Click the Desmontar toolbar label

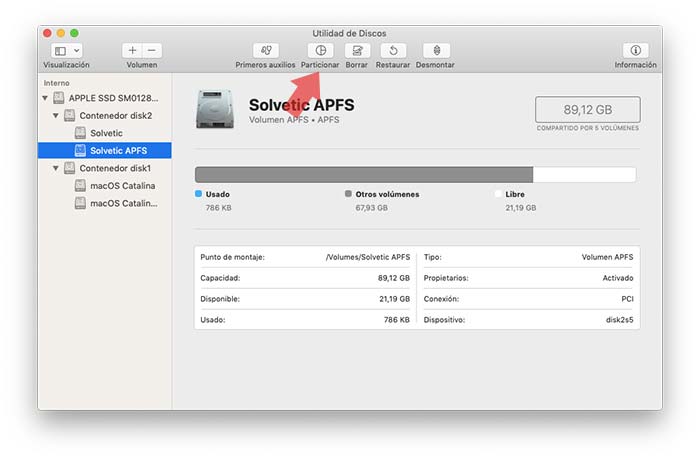pyautogui.click(x=435, y=65)
